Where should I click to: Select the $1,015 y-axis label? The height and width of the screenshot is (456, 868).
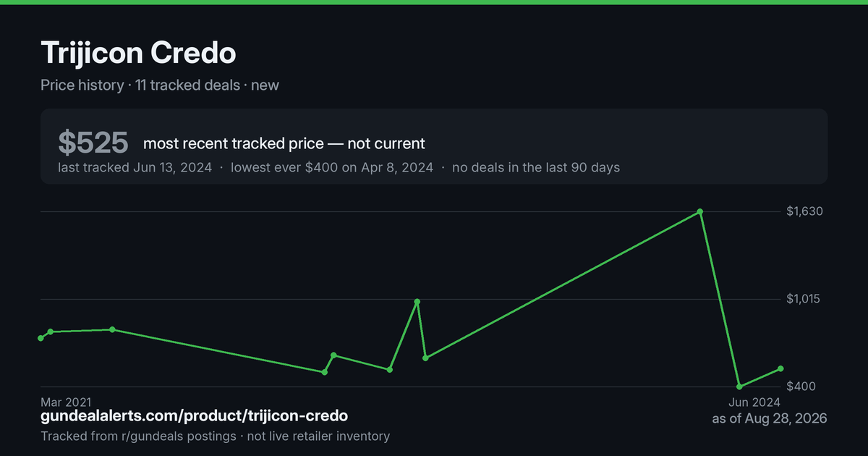pyautogui.click(x=805, y=299)
